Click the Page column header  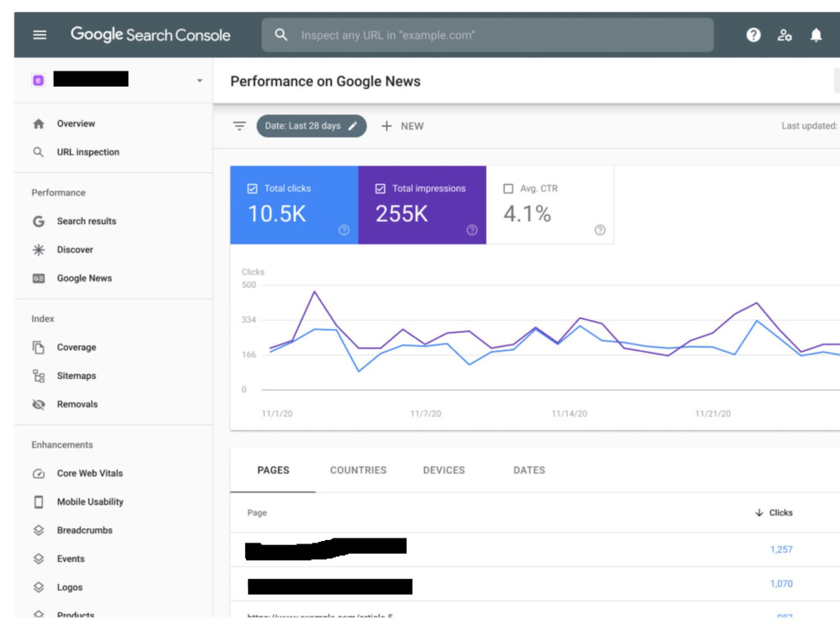[257, 512]
